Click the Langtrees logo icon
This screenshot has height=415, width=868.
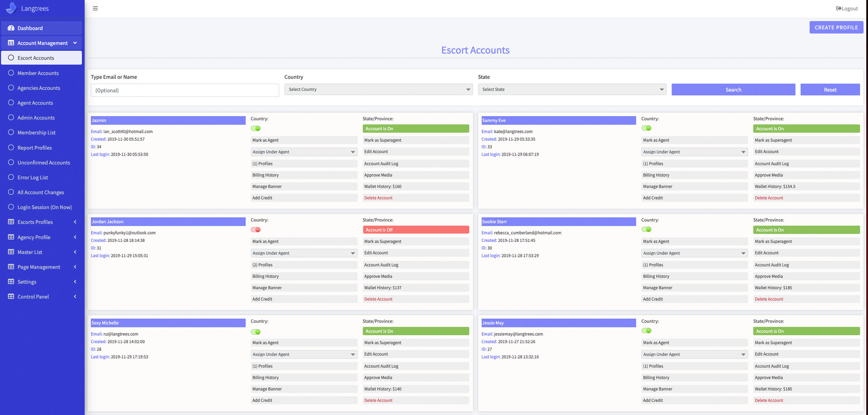click(11, 8)
